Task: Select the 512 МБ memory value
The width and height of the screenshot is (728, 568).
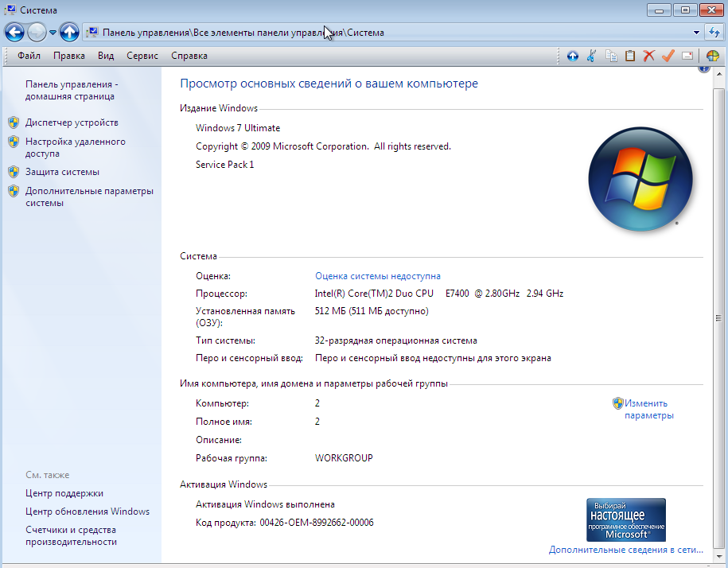Action: pyautogui.click(x=372, y=311)
